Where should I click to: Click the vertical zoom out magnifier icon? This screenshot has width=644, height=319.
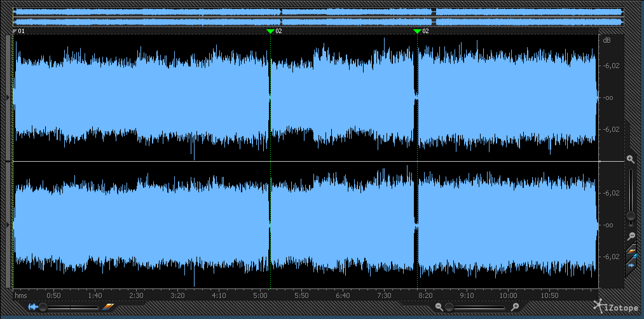click(x=631, y=236)
